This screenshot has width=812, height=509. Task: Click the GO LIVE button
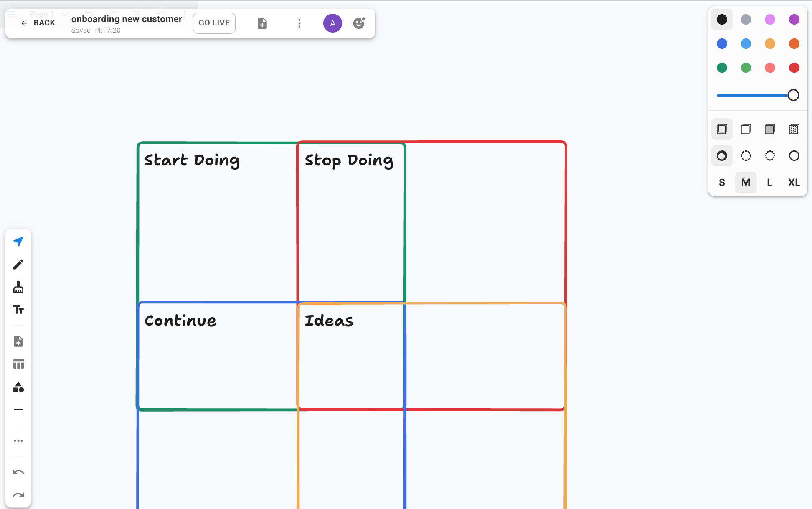click(x=214, y=23)
